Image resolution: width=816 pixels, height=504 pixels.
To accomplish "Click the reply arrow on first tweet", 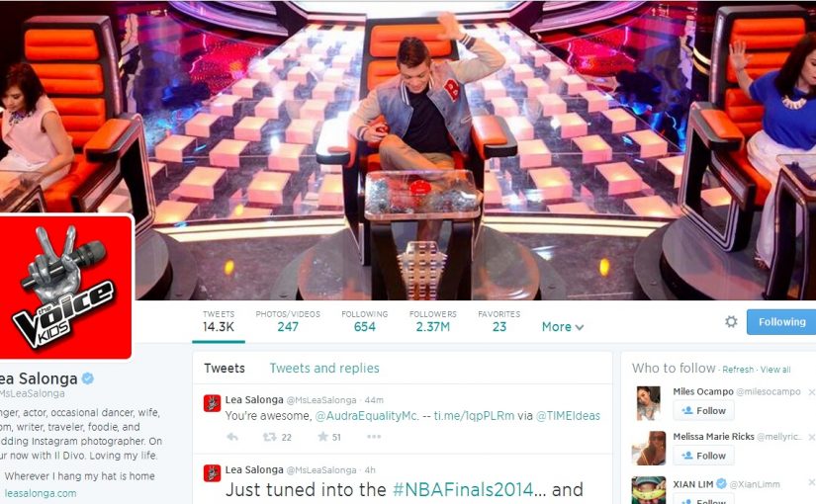I will [232, 437].
